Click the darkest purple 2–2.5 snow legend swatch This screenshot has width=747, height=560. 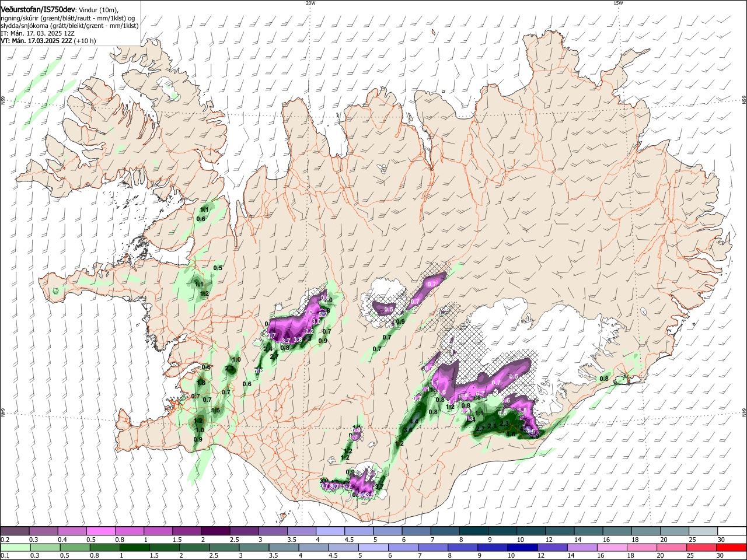pyautogui.click(x=215, y=531)
